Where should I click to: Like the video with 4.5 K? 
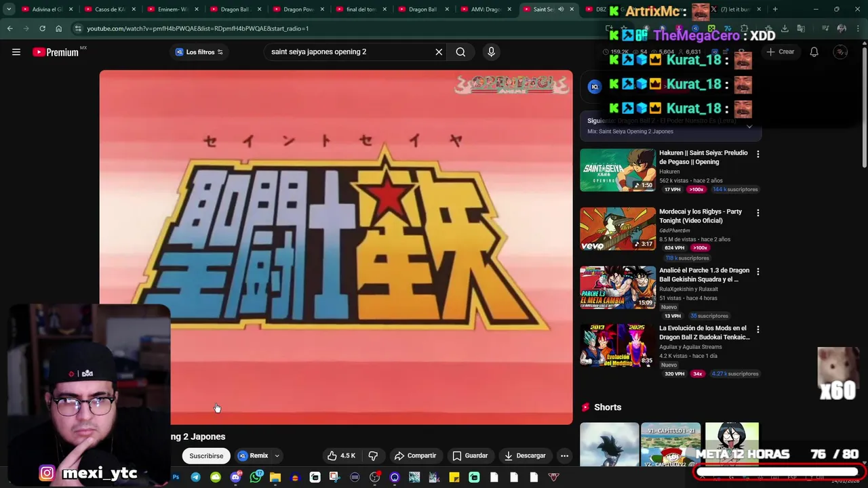click(342, 455)
